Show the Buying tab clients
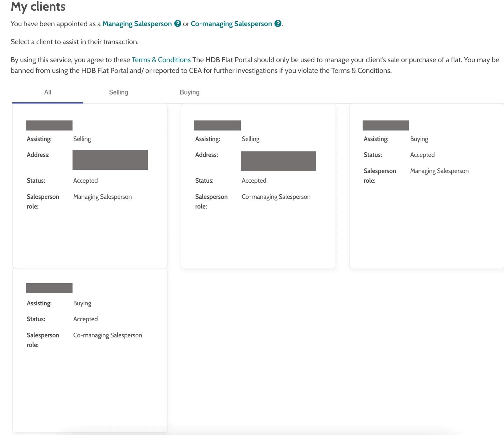The width and height of the screenshot is (504, 435). coord(189,92)
